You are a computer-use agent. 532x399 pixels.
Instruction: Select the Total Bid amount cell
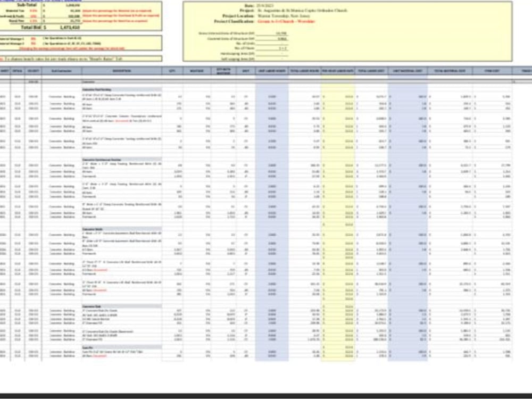pos(72,26)
